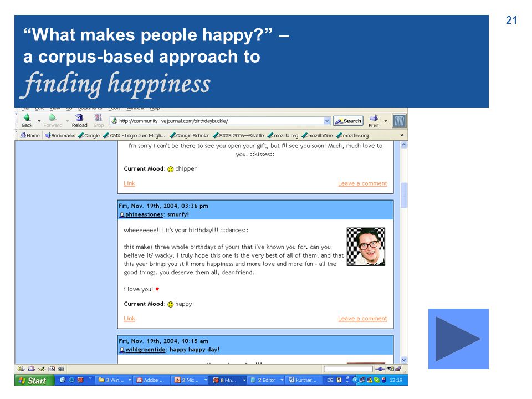The image size is (532, 399).
Task: Open the Windows Start menu
Action: (34, 380)
